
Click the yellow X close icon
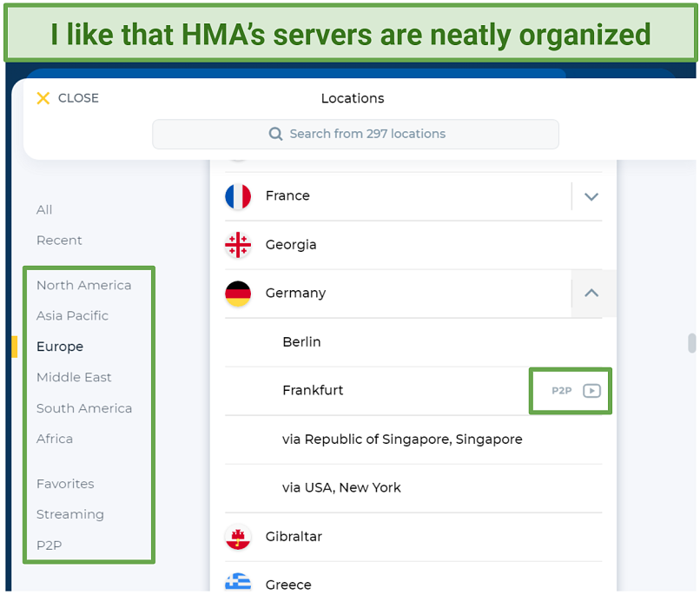43,98
